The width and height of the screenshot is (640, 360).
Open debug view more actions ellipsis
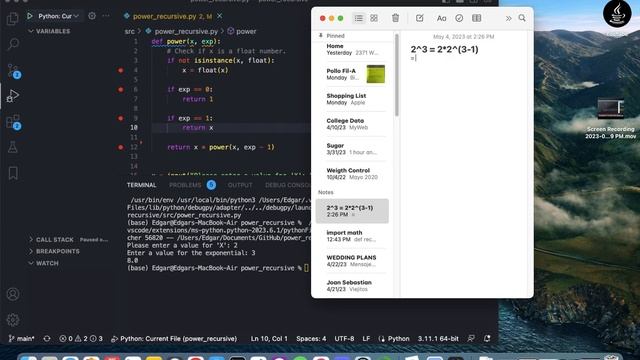click(x=106, y=16)
